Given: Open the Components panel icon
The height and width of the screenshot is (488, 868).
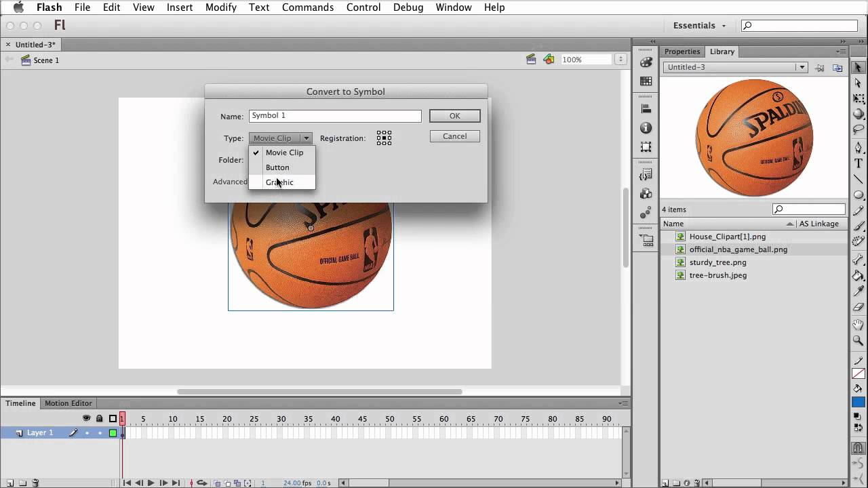Looking at the screenshot, I should 646,194.
